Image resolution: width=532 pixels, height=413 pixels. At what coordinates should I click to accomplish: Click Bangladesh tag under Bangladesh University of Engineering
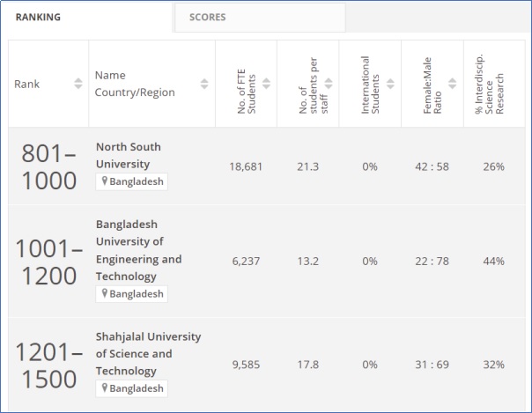(x=131, y=294)
